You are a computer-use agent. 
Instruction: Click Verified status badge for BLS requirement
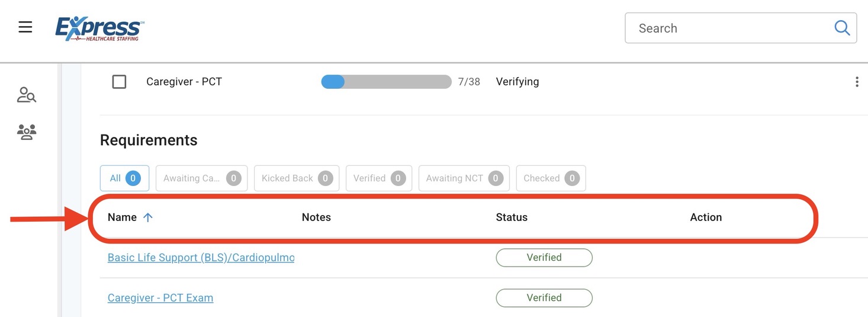coord(544,258)
